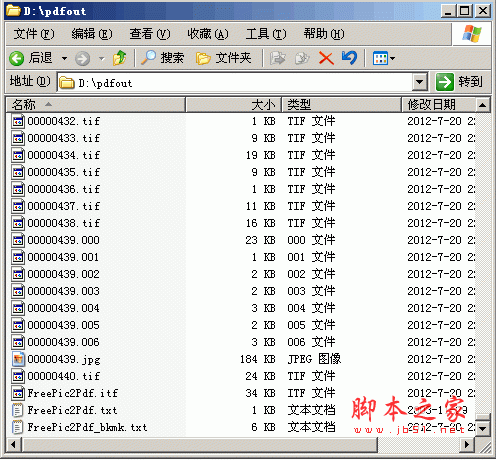496x460 pixels.
Task: Click the horizontal scrollbar left arrow
Action: pyautogui.click(x=14, y=445)
